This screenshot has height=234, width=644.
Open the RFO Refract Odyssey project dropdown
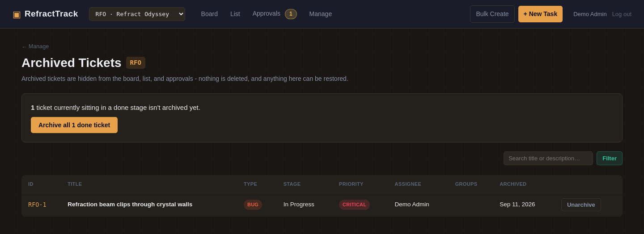[137, 14]
